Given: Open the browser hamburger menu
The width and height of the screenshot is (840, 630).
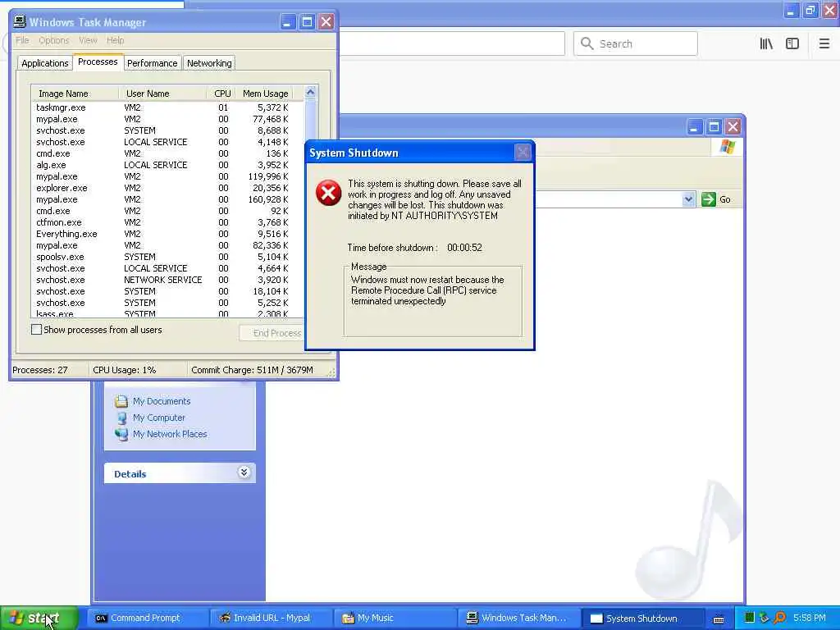Looking at the screenshot, I should [824, 44].
